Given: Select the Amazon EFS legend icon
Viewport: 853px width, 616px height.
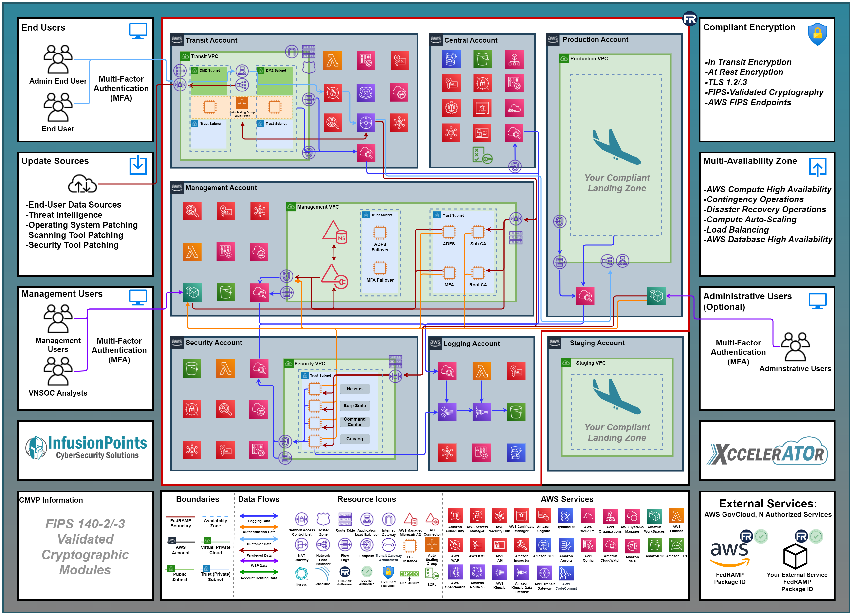Looking at the screenshot, I should pyautogui.click(x=677, y=545).
